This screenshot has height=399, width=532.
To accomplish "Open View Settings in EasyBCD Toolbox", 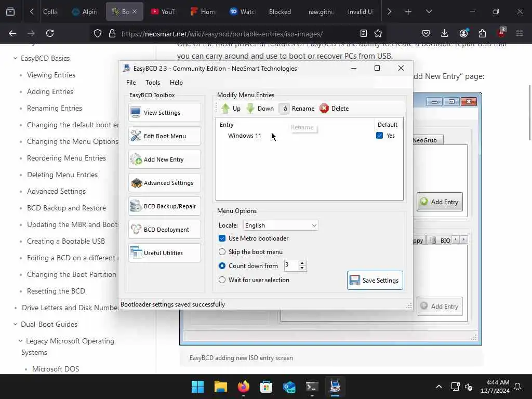I will click(x=165, y=113).
